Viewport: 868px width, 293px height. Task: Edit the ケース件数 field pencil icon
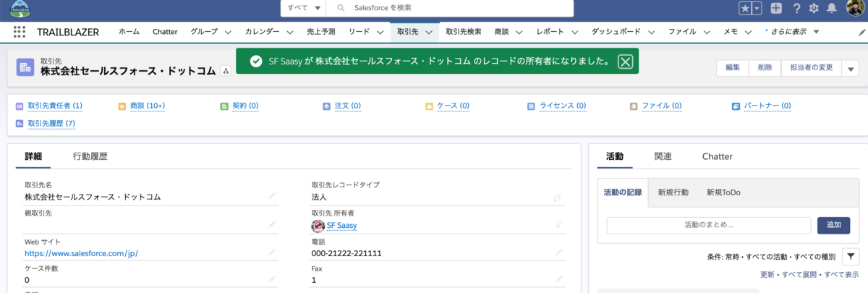pos(272,279)
